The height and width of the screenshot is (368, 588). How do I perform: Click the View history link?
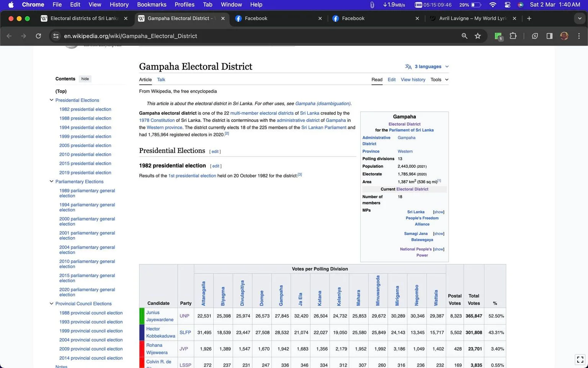413,80
